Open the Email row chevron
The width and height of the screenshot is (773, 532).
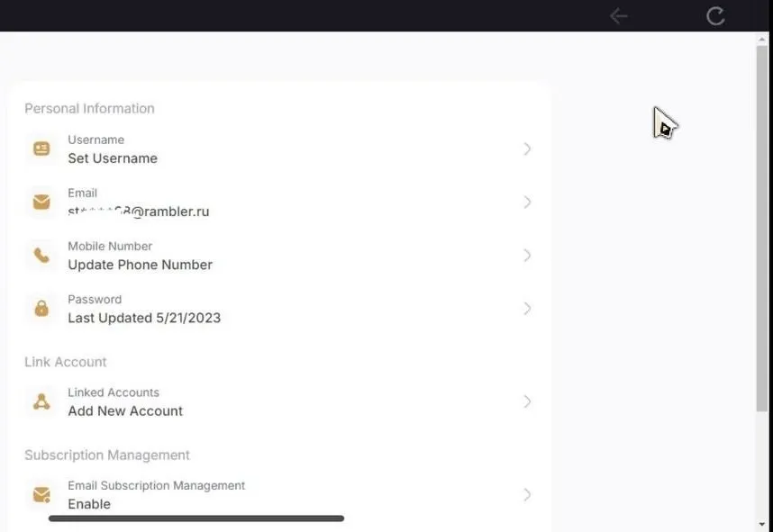[x=527, y=202]
